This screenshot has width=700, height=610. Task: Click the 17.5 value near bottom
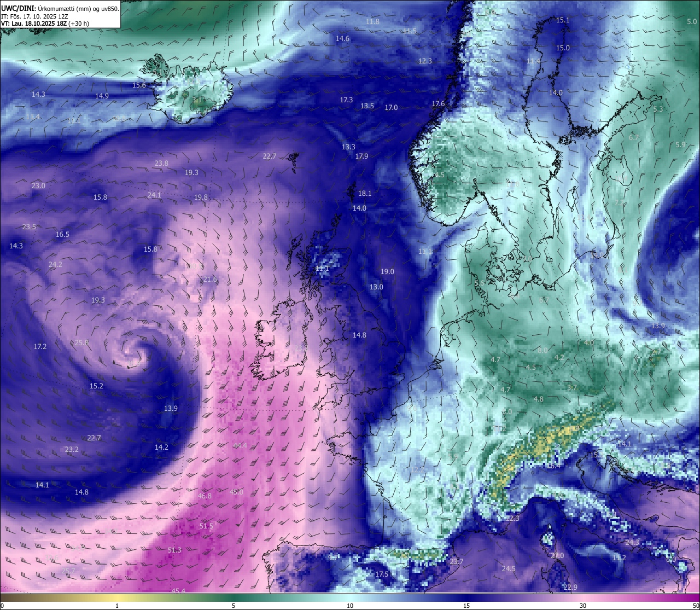382,574
